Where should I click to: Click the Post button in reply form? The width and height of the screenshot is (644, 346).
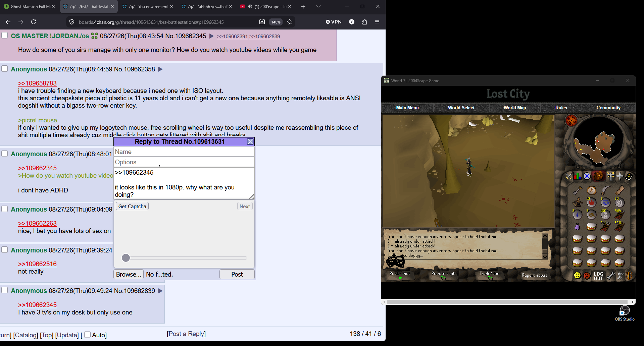coord(237,274)
